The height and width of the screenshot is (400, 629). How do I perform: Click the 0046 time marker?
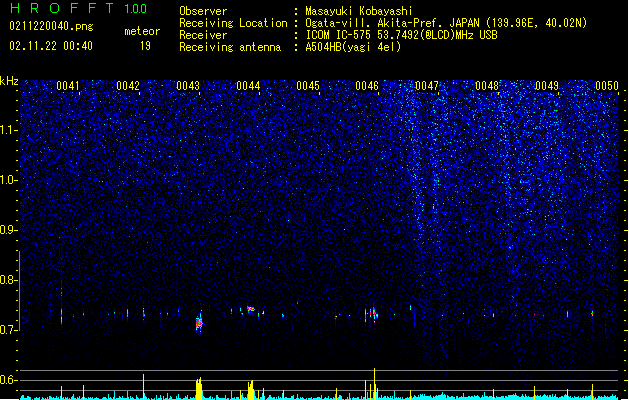click(x=367, y=86)
